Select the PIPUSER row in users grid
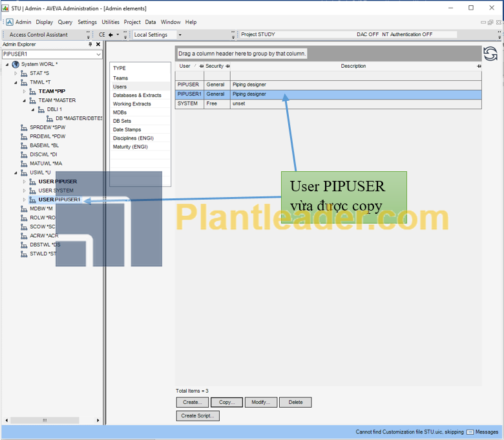The image size is (504, 440). point(328,85)
